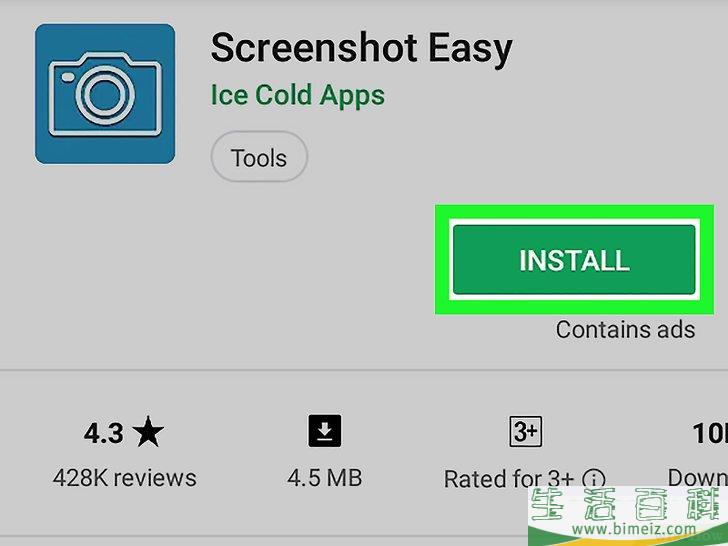Click the 3+ content rating badge
This screenshot has width=728, height=546.
coord(526,431)
